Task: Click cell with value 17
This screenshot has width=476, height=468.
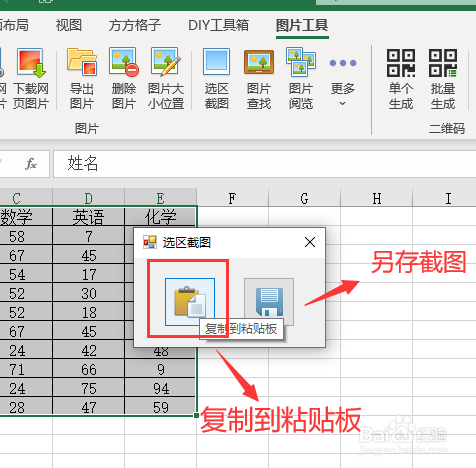Action: (x=88, y=274)
